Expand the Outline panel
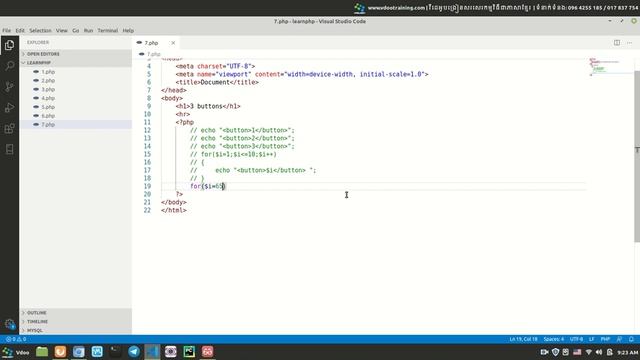The height and width of the screenshot is (360, 640). [76, 313]
